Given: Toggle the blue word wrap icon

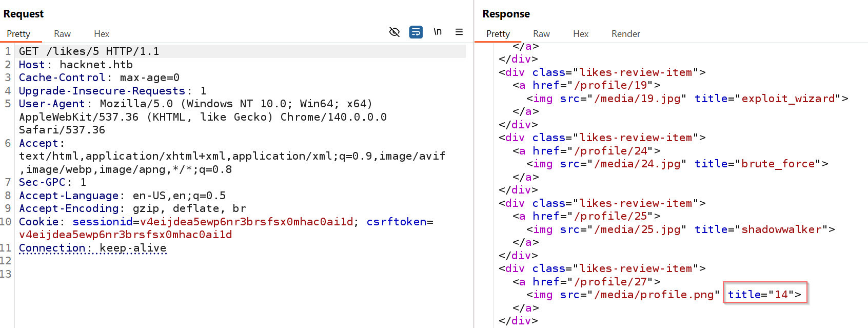Looking at the screenshot, I should pos(416,32).
